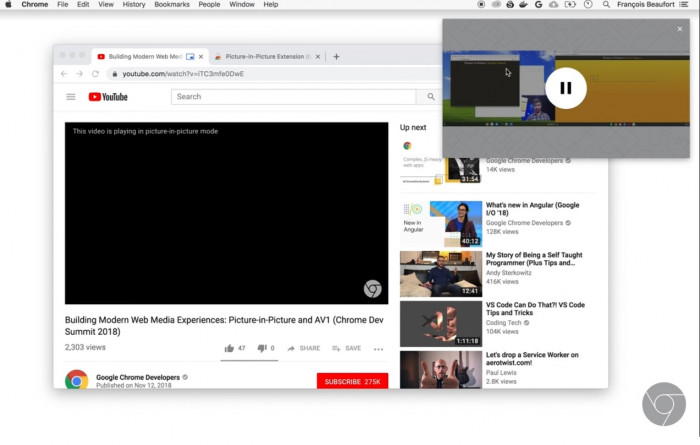Open My Story of Being a Self Taught title
The width and height of the screenshot is (700, 445).
pos(534,259)
